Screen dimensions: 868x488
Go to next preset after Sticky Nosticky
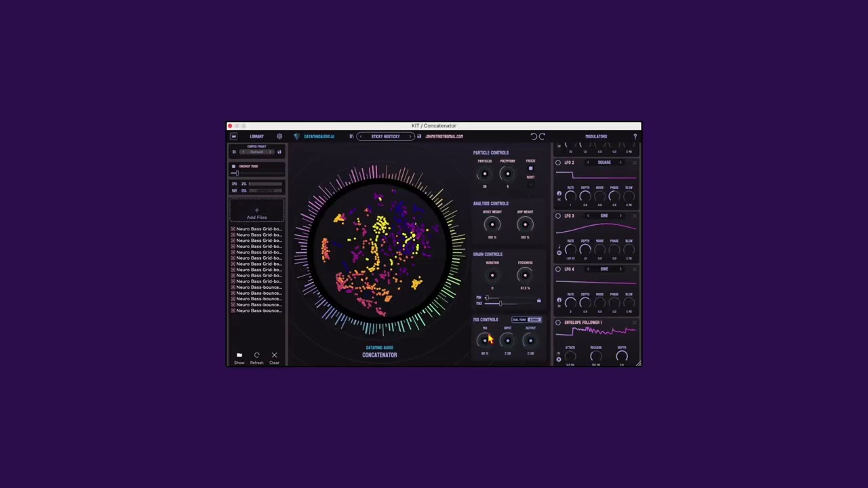(410, 136)
